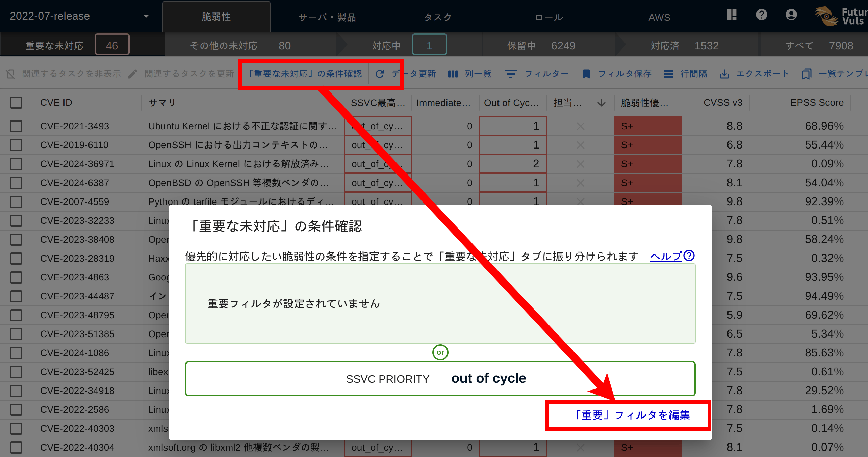The image size is (868, 457).
Task: Click the 行間隔 row spacing icon
Action: [x=668, y=74]
